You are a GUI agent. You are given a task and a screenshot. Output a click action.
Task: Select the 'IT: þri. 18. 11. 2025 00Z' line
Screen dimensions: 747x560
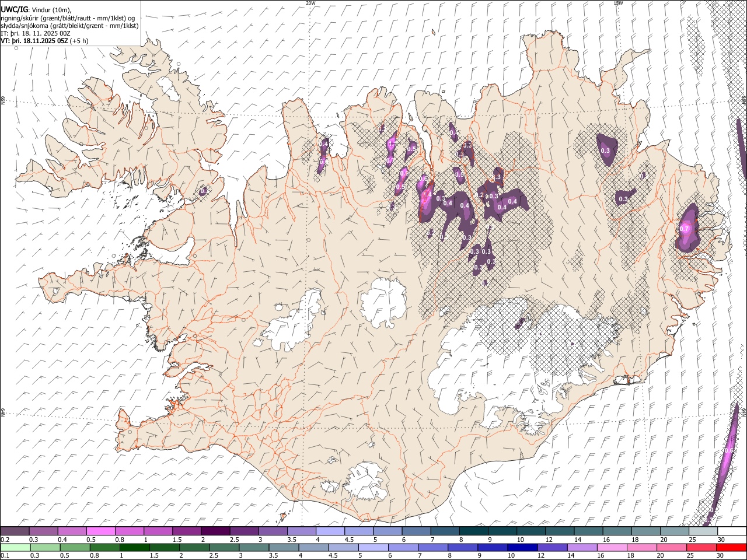tap(36, 33)
